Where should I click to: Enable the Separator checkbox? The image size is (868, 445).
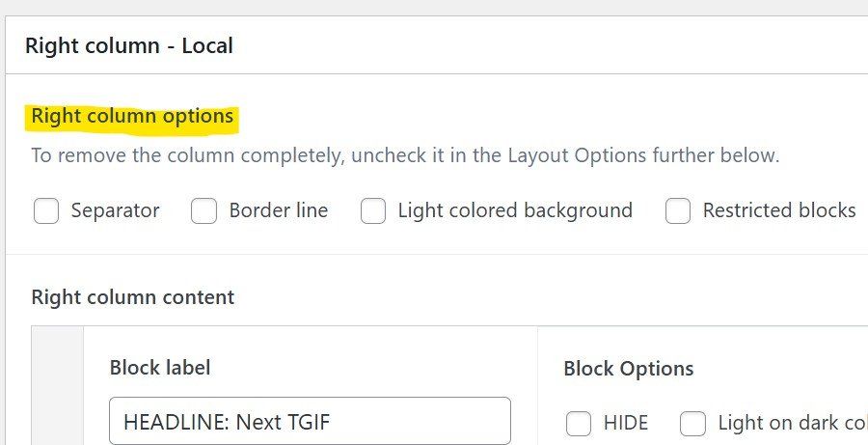coord(46,210)
